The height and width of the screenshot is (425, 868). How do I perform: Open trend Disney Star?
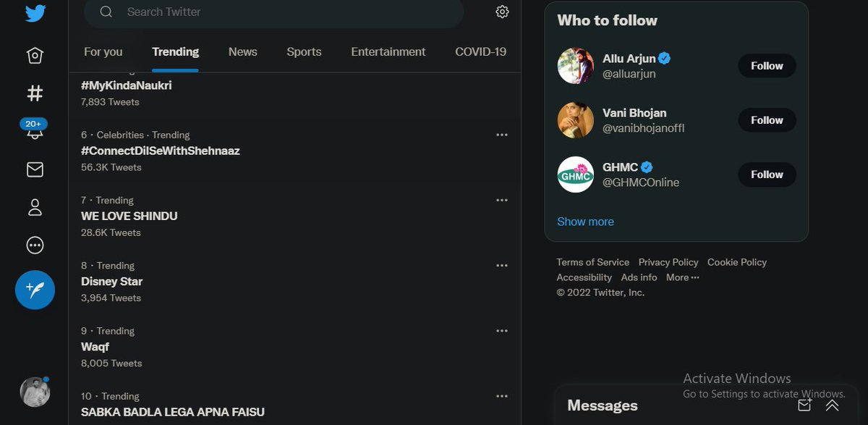point(111,281)
